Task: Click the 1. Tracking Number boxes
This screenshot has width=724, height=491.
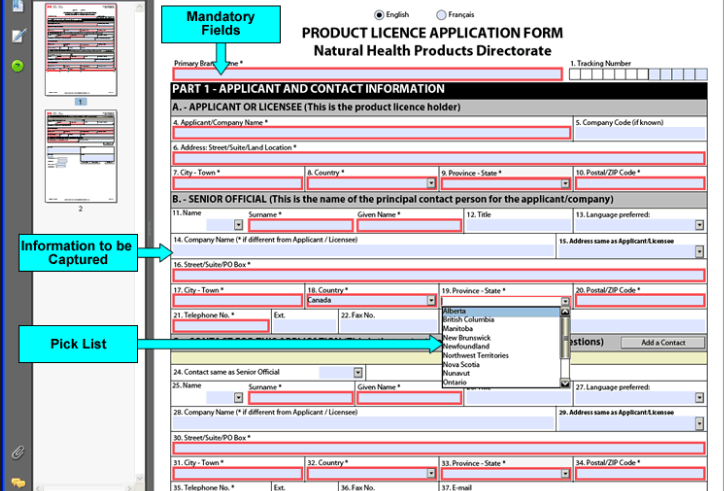Action: pos(638,74)
